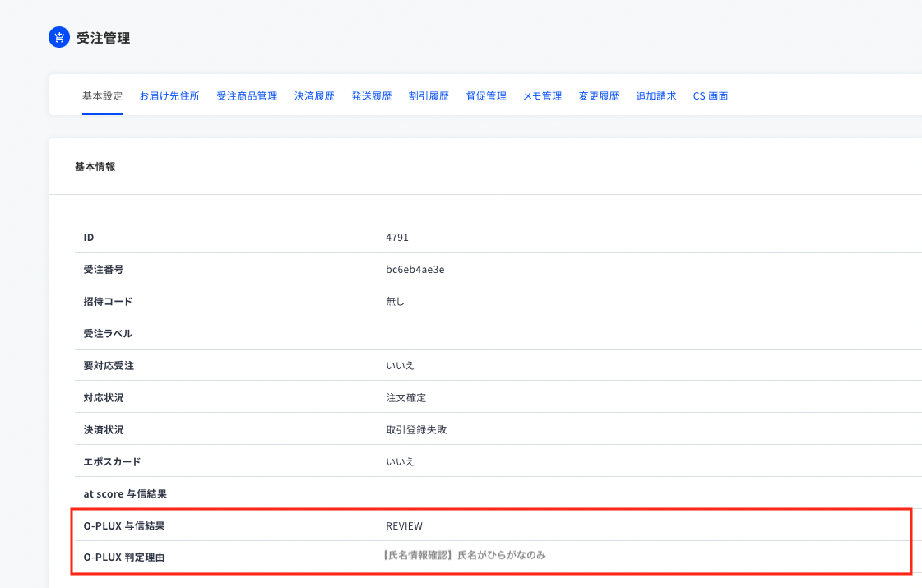Click the 対応状況 row label
922x588 pixels.
104,397
